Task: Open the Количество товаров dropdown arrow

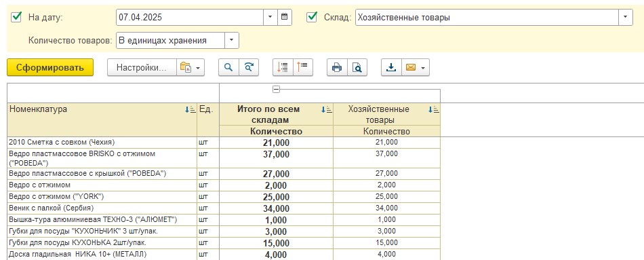Action: (x=232, y=40)
